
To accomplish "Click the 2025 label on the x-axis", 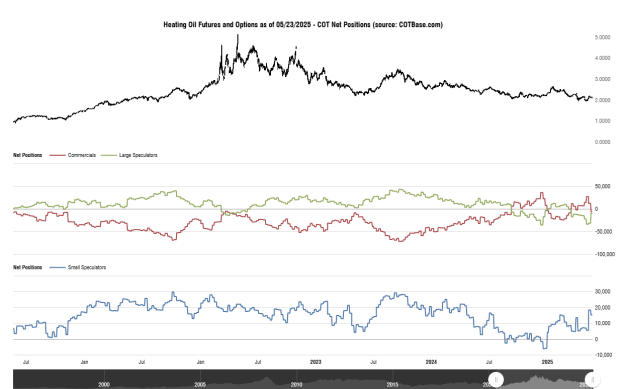I will click(547, 362).
